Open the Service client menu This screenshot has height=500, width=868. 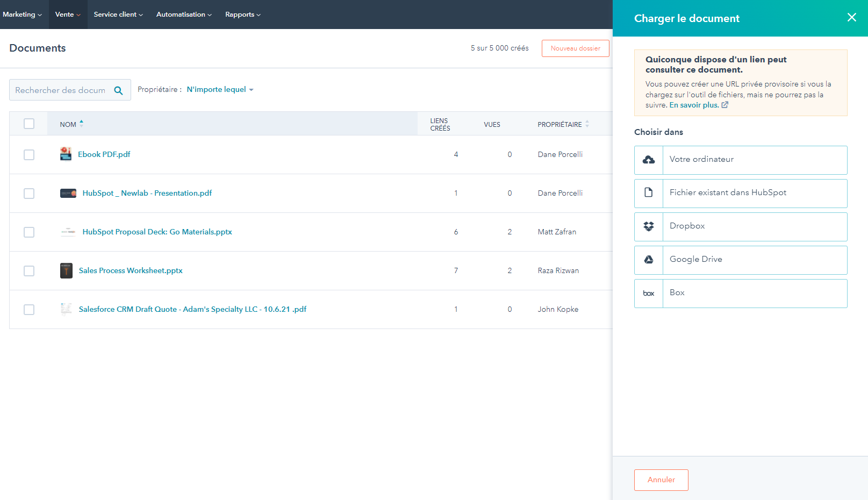pyautogui.click(x=118, y=15)
